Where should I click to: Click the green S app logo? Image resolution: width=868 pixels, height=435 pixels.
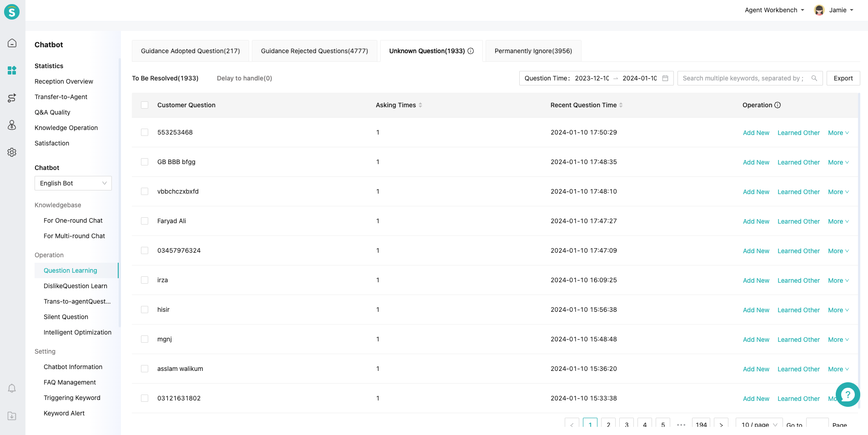coord(12,12)
